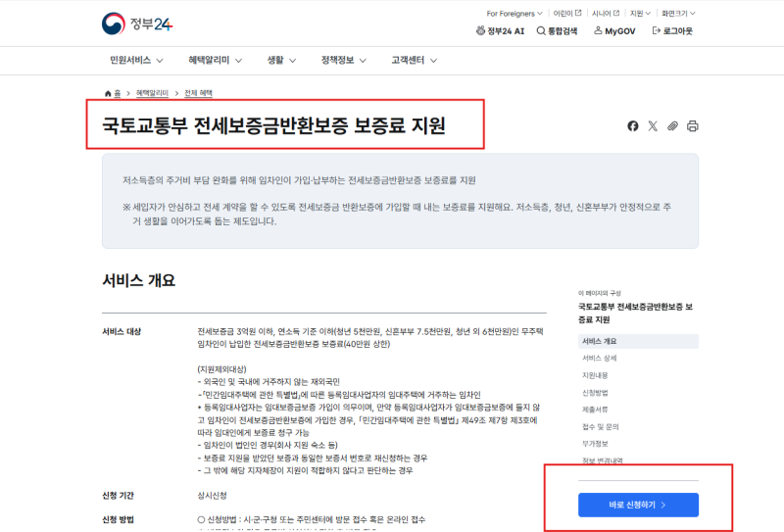Jump to 부가정보 in sidebar
This screenshot has height=532, width=784.
click(x=595, y=444)
